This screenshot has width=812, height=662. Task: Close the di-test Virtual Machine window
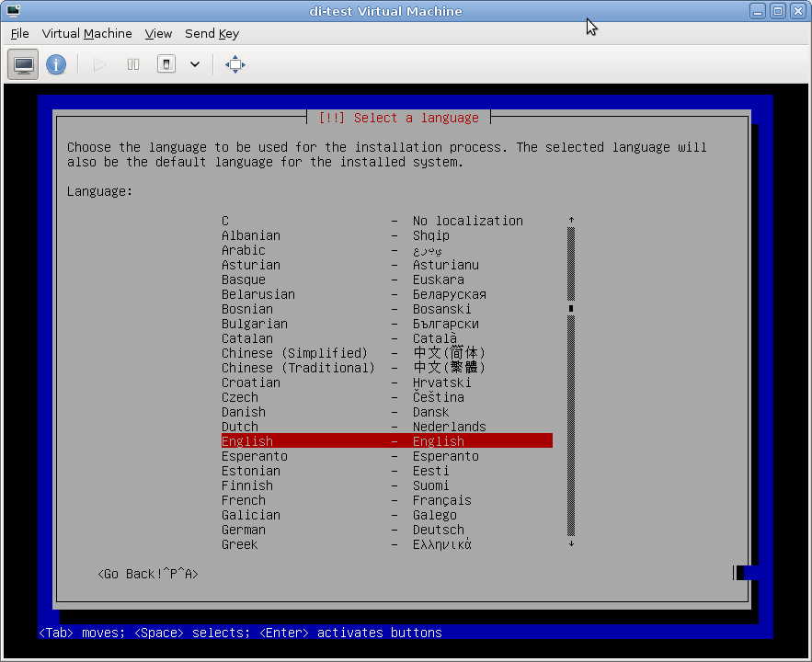(x=798, y=11)
